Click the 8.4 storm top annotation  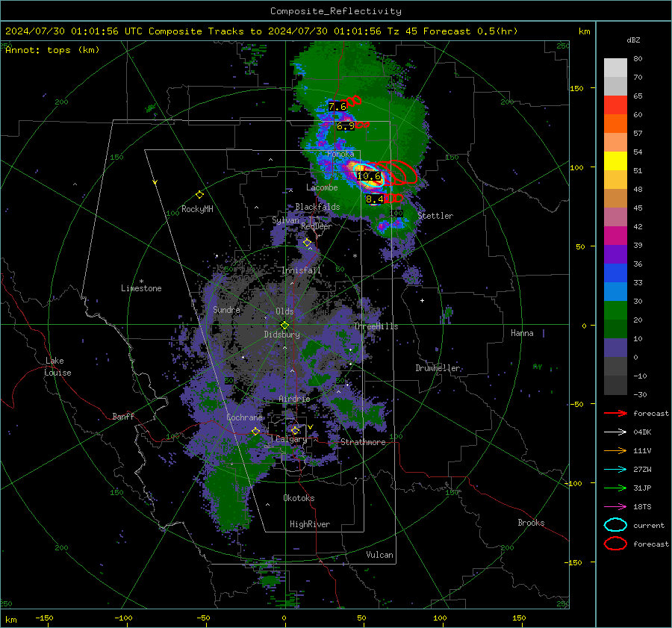pyautogui.click(x=375, y=199)
